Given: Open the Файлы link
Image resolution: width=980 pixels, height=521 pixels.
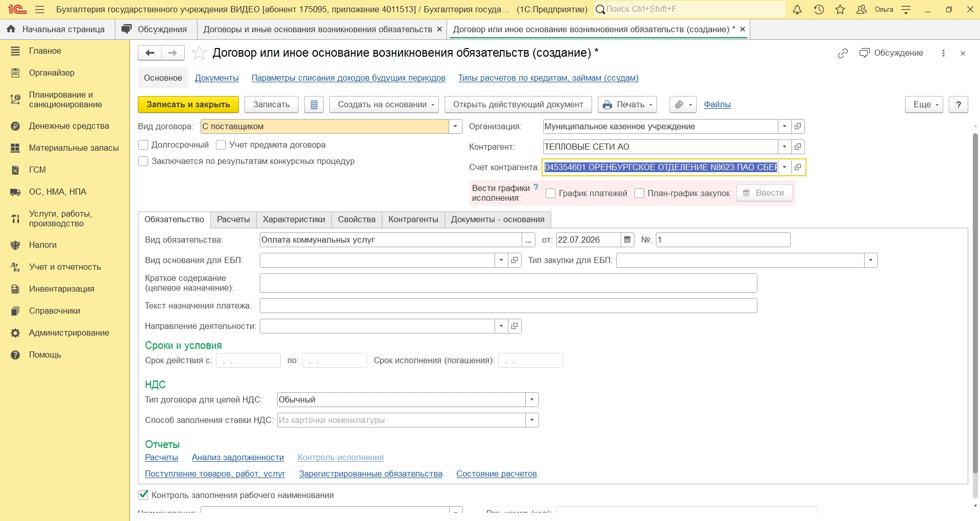Looking at the screenshot, I should coord(717,104).
